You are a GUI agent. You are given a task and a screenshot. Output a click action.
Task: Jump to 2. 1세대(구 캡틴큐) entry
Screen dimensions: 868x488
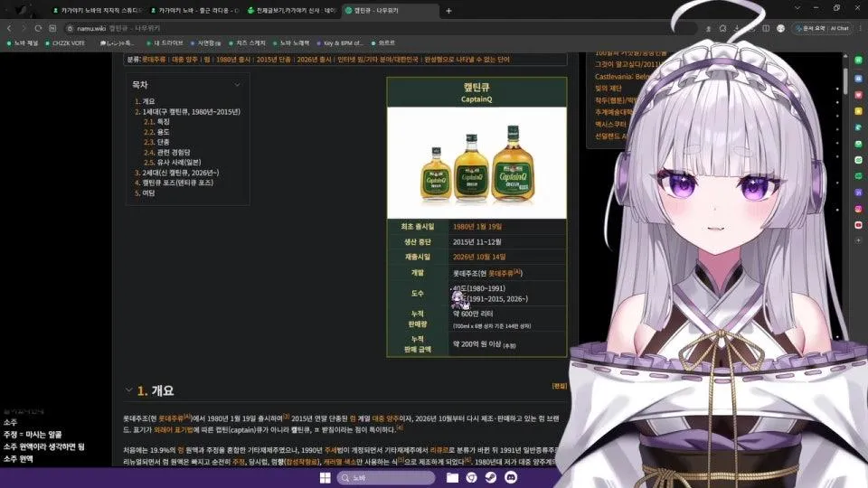[x=188, y=112]
